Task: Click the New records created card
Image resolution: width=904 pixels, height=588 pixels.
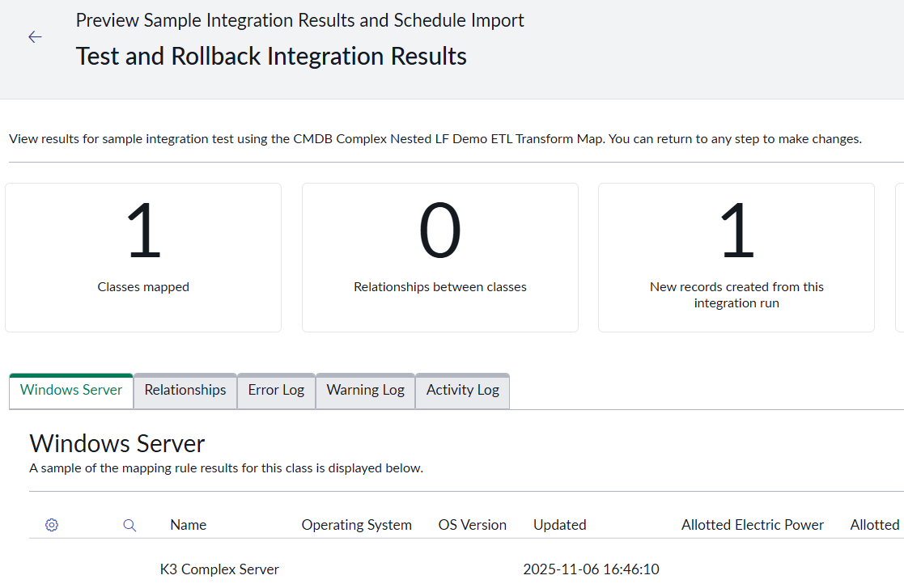Action: pyautogui.click(x=736, y=257)
